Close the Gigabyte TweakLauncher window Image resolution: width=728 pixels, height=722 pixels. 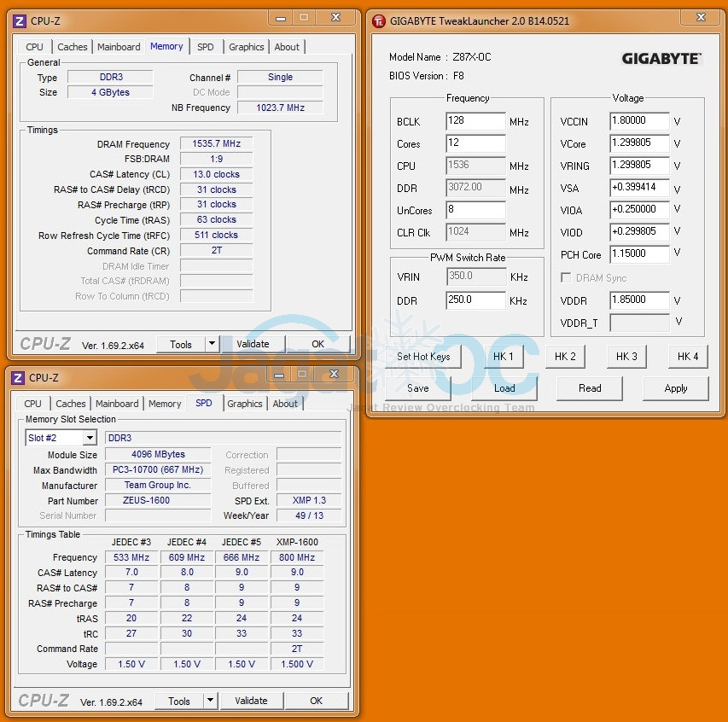click(x=704, y=20)
